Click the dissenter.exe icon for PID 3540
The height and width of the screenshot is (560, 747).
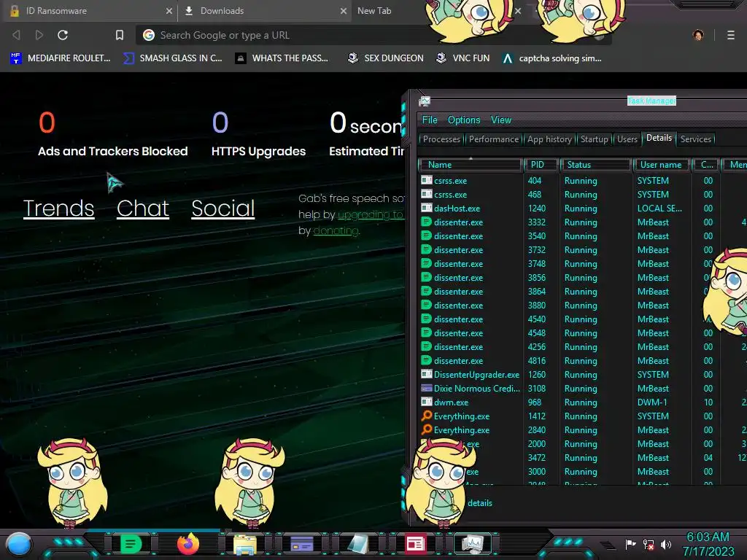coord(426,236)
